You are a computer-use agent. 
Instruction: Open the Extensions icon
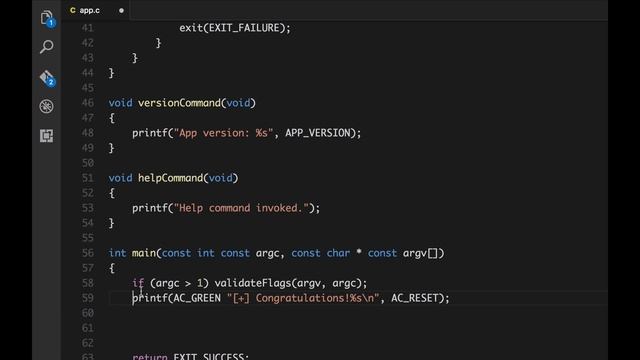coord(47,136)
